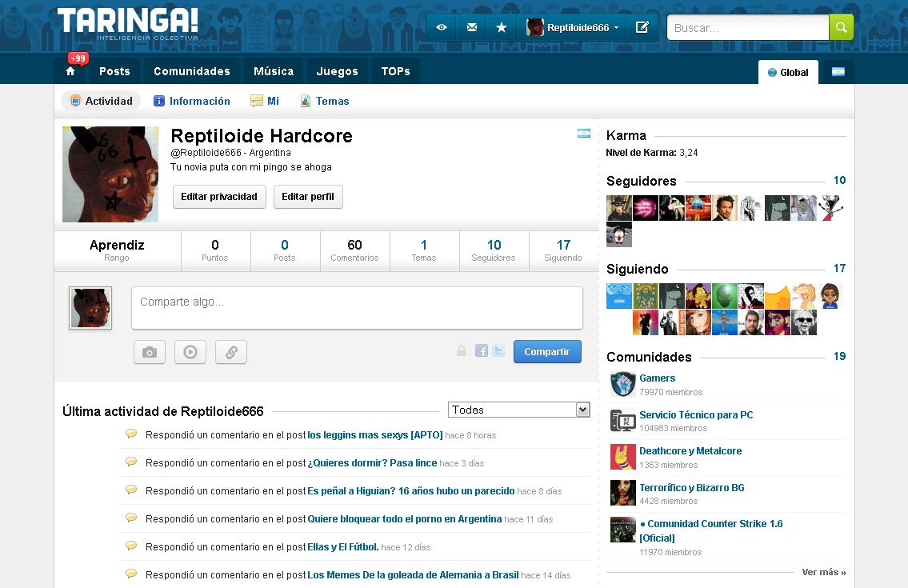This screenshot has height=588, width=908.
Task: Click the Gamers community icon
Action: [623, 384]
